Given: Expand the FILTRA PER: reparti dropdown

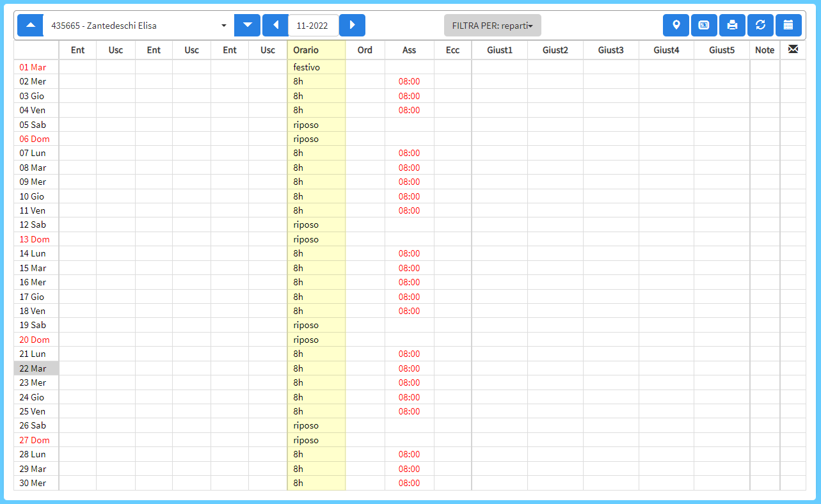Looking at the screenshot, I should pyautogui.click(x=492, y=26).
